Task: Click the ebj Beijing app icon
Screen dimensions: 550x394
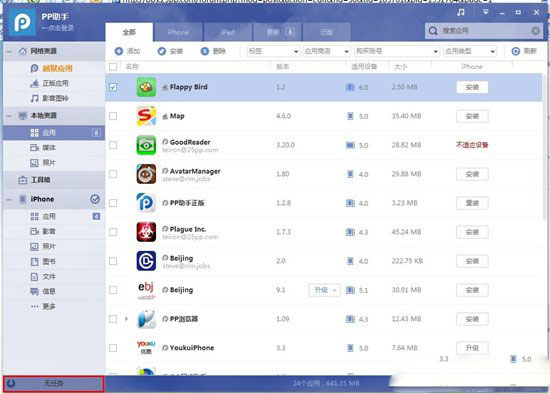Action: (x=146, y=290)
